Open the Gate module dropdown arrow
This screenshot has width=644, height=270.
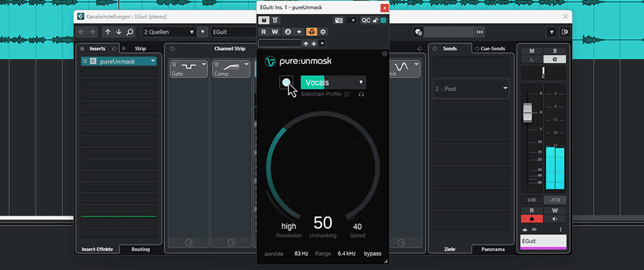[x=204, y=64]
